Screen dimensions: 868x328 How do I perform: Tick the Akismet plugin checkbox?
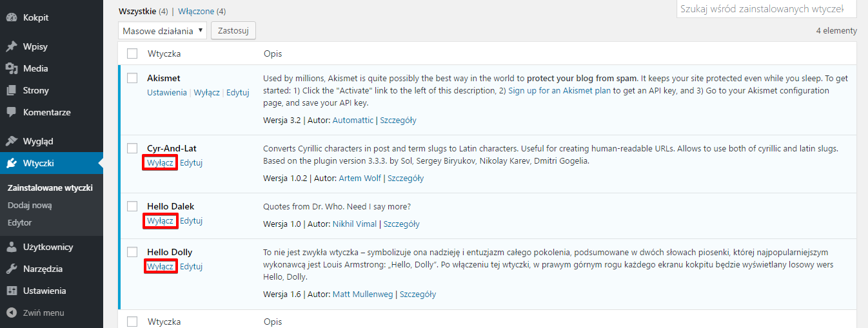coord(132,78)
